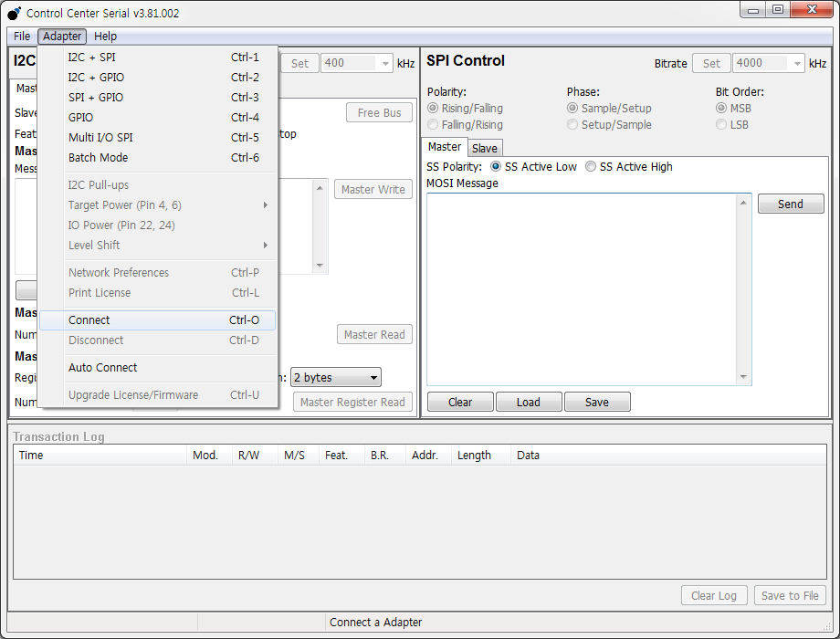Click the Time column header

pos(100,456)
